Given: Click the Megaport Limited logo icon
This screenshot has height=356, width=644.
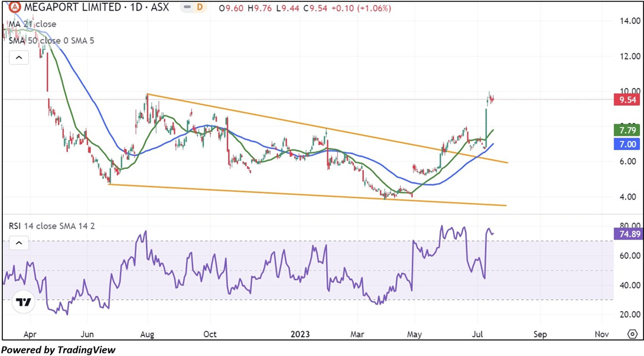Looking at the screenshot, I should pyautogui.click(x=15, y=7).
